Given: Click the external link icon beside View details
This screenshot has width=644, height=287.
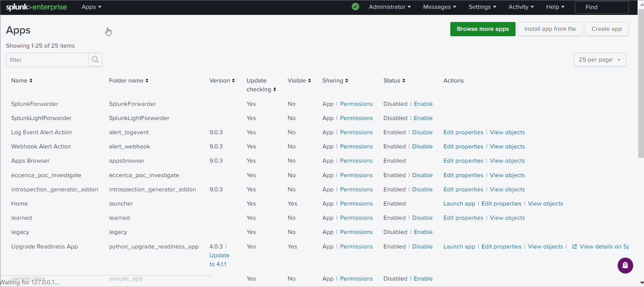Looking at the screenshot, I should (574, 246).
